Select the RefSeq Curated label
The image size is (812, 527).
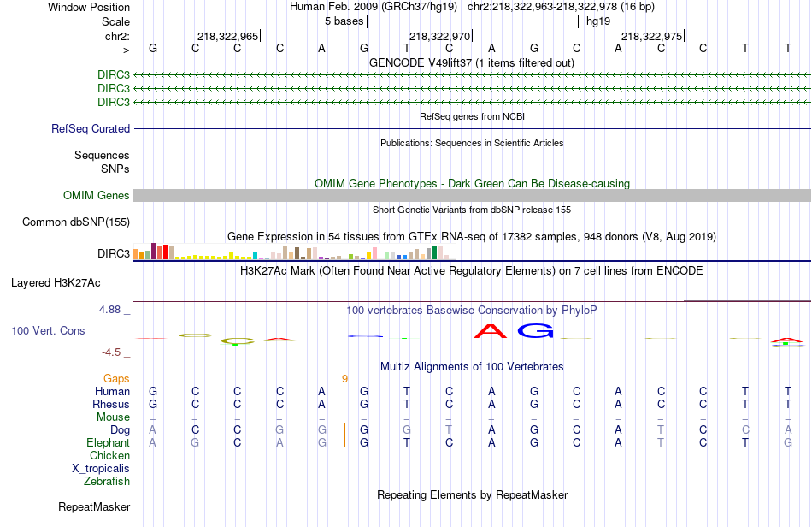pos(91,128)
